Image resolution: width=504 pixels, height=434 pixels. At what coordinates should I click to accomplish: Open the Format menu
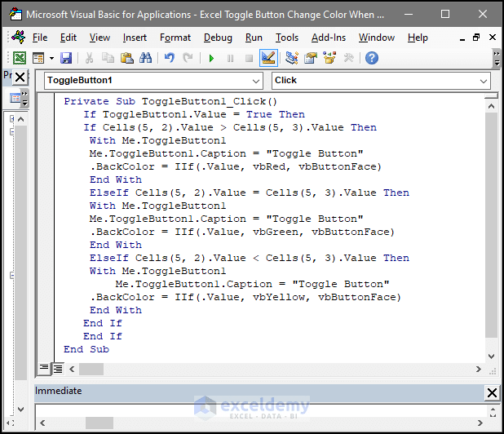coord(175,38)
